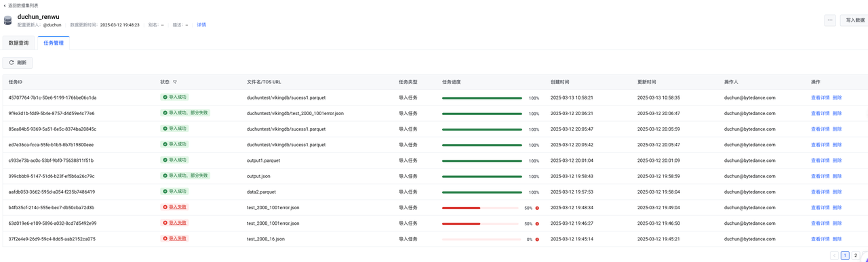Viewport: 868px width, 262px height.
Task: Click task ID aafdb053-3662-595d-a054-f235b7486419
Action: pos(52,192)
